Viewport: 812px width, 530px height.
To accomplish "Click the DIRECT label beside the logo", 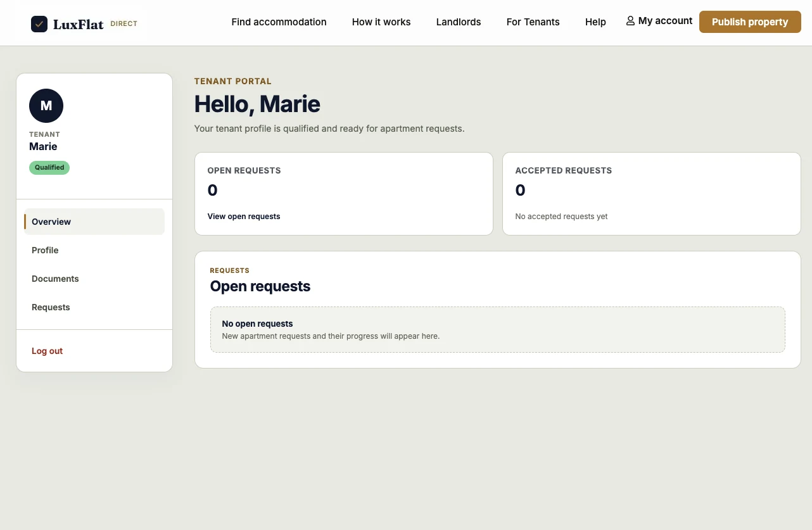I will [124, 24].
